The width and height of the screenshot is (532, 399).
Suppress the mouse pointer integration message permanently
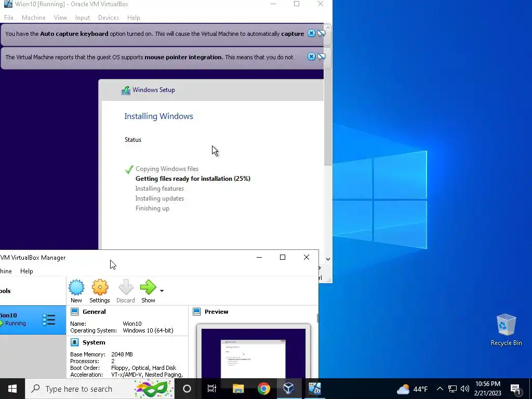coord(321,57)
